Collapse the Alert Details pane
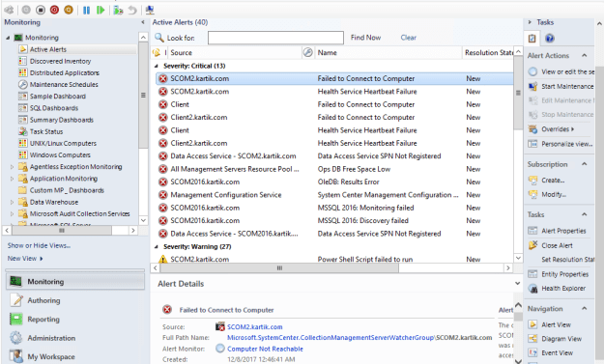The height and width of the screenshot is (364, 604). pos(517,284)
